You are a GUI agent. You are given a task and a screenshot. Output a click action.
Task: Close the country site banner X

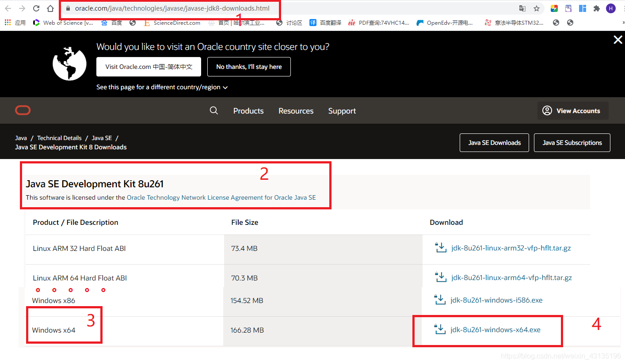pos(618,40)
